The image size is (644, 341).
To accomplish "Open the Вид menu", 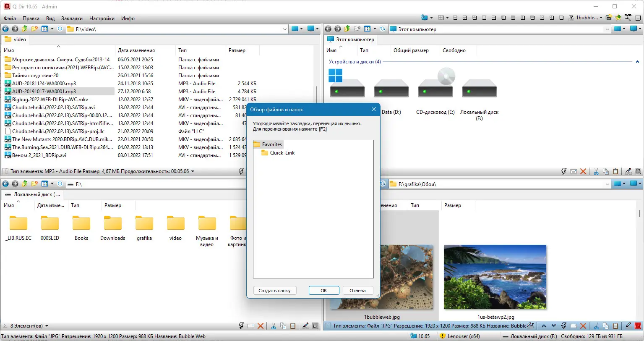I will (50, 18).
